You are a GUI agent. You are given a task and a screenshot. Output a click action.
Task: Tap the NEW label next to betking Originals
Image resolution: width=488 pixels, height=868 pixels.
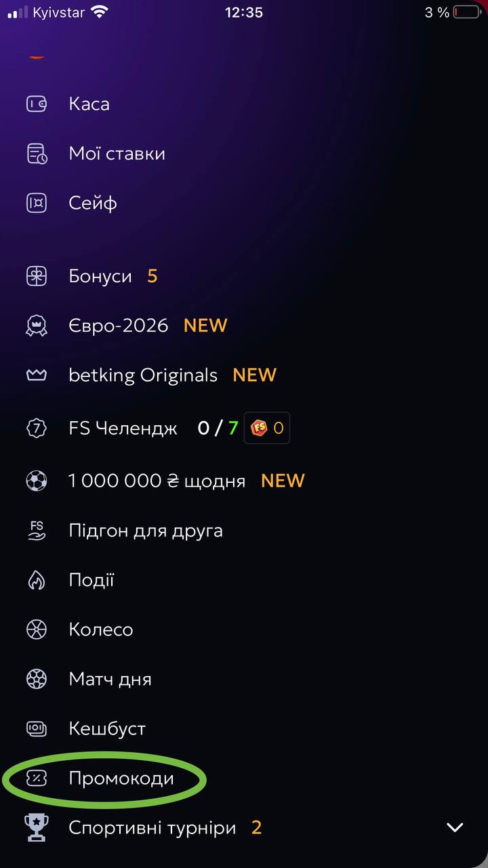click(254, 375)
